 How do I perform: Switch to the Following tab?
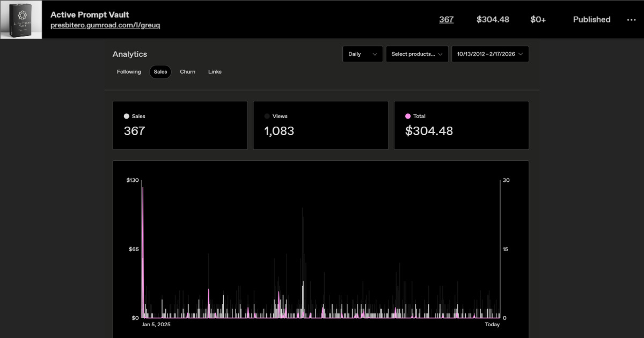click(128, 71)
